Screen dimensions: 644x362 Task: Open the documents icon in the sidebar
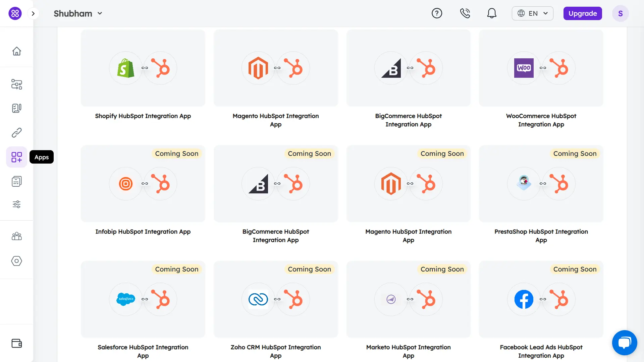[x=16, y=181]
